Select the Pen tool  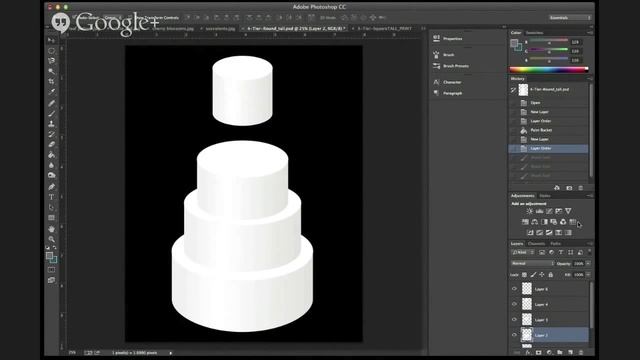51,187
